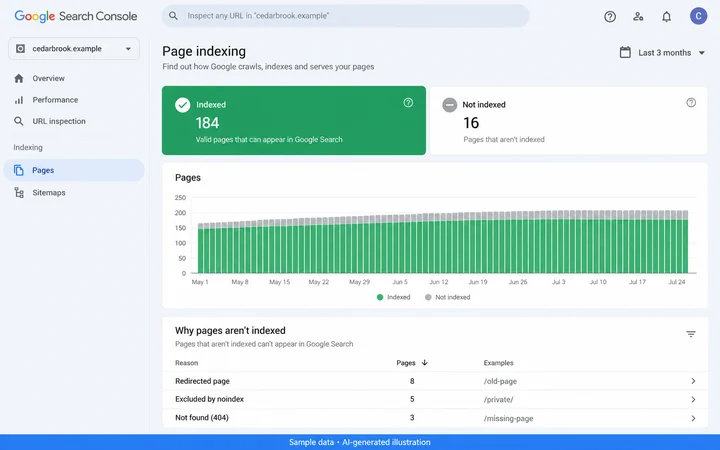Click the 184 indexed count
This screenshot has height=450, width=720.
point(208,123)
